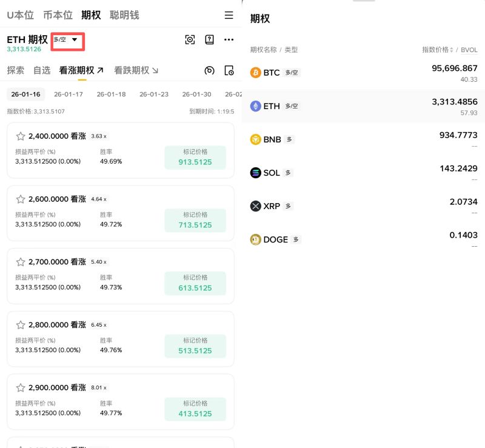Select DOGE coin icon in options list

(x=255, y=239)
